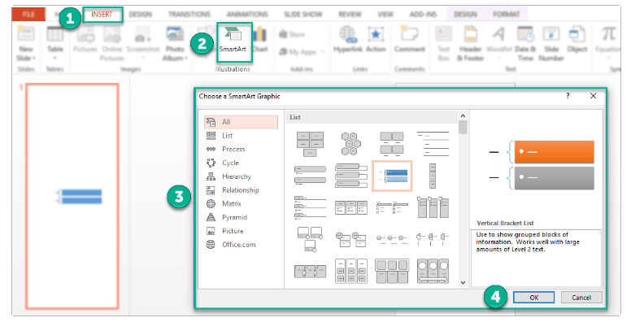Click the dialog Help question mark
This screenshot has height=322, width=644.
pos(568,96)
